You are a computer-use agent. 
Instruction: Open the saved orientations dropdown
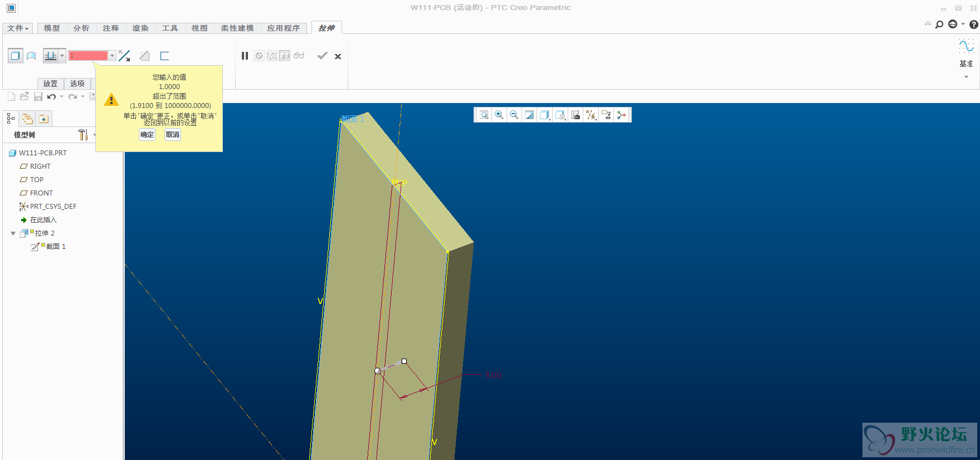(560, 115)
